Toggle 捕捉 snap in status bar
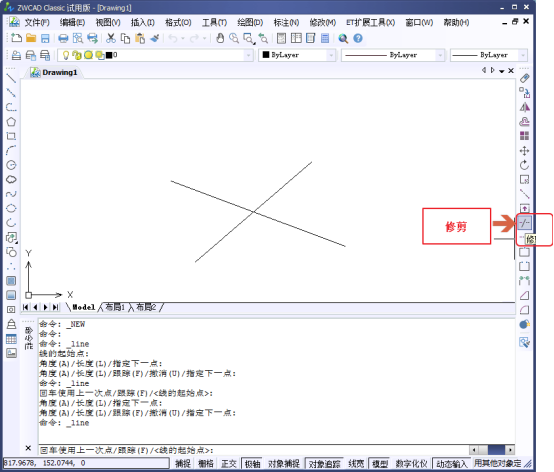 183,463
